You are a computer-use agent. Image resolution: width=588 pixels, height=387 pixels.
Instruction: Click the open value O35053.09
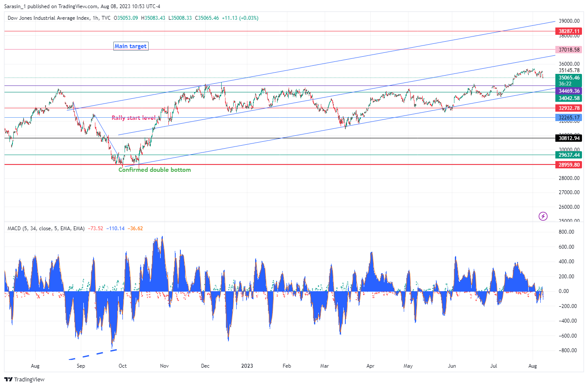coord(126,18)
